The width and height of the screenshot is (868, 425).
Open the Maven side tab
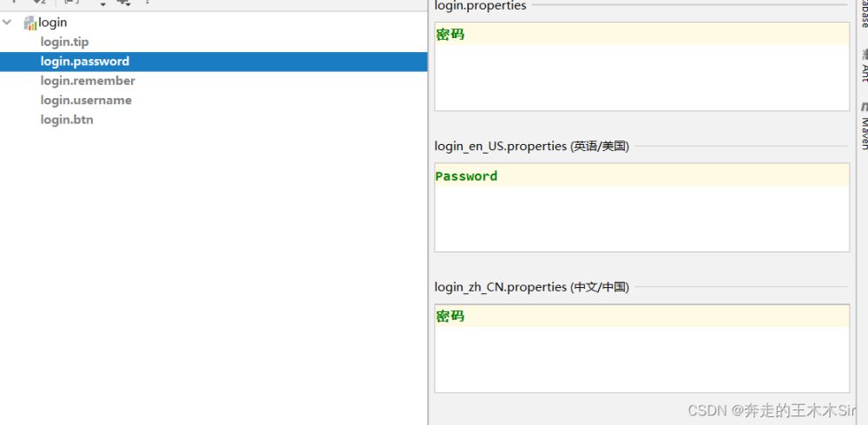click(864, 130)
